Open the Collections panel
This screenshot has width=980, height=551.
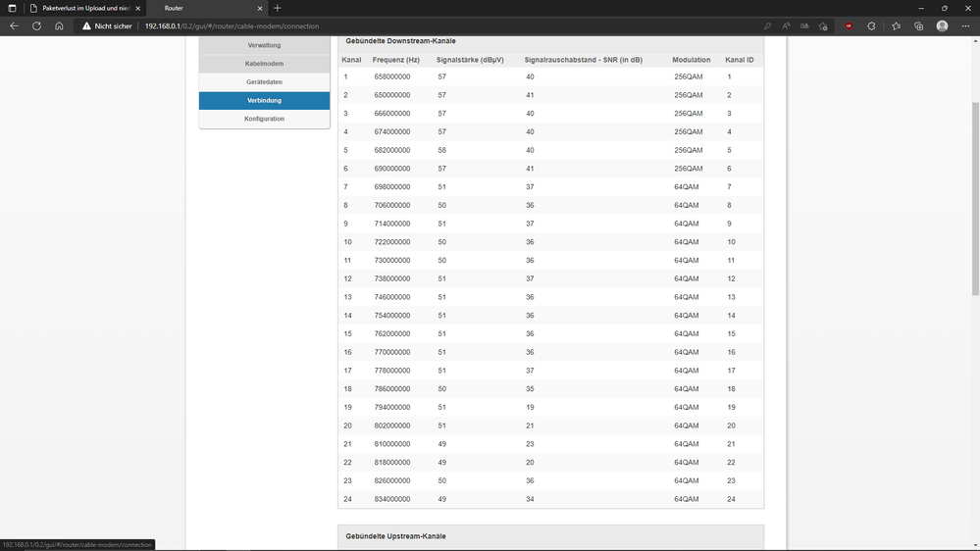pos(919,26)
